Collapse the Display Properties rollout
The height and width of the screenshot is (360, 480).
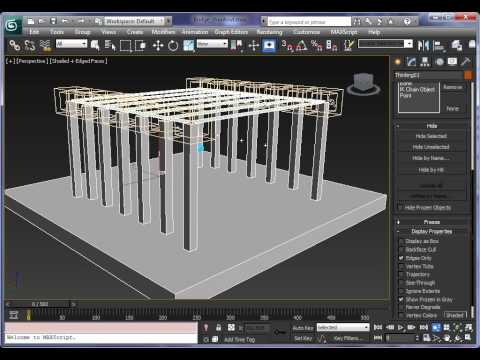432,231
